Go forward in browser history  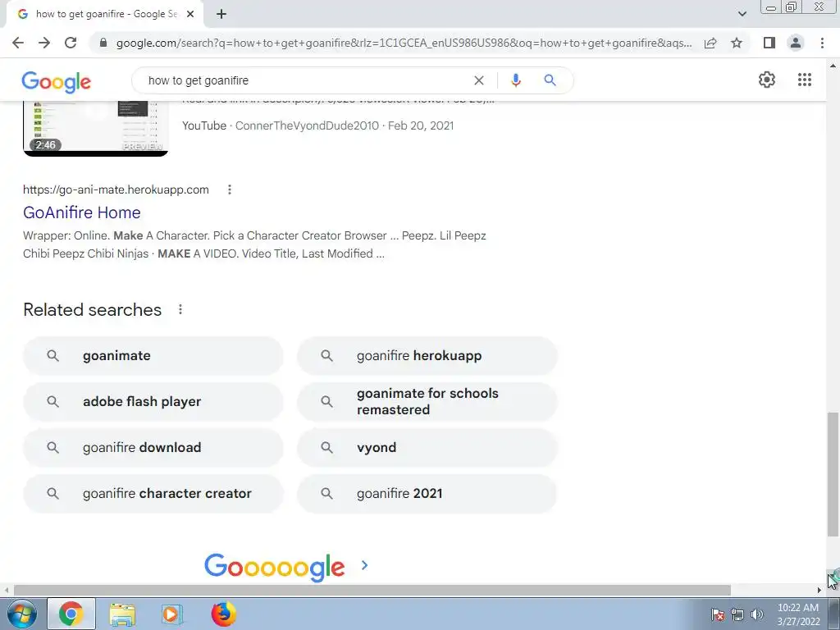pos(44,43)
